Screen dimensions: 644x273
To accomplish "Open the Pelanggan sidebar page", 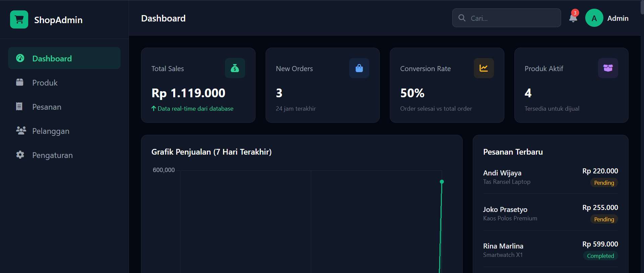I will click(x=64, y=131).
